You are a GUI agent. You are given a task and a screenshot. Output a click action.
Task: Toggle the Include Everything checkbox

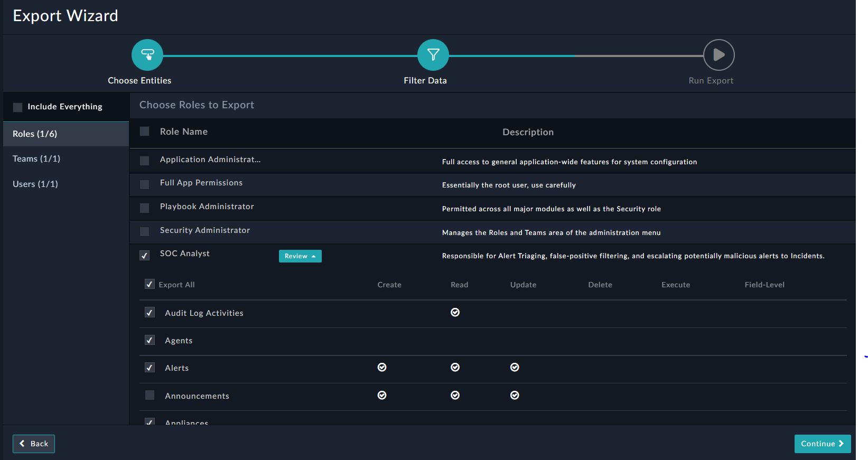(x=17, y=107)
